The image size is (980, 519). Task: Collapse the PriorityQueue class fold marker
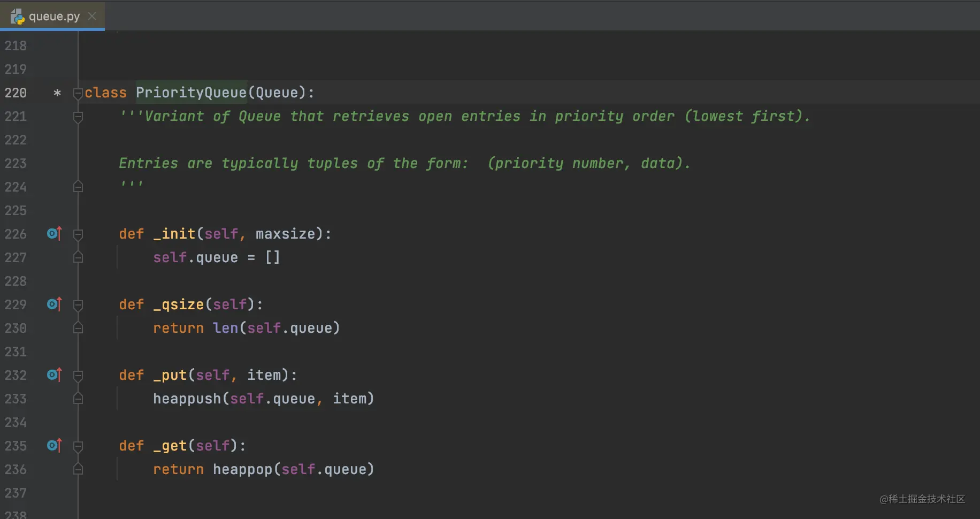click(78, 93)
